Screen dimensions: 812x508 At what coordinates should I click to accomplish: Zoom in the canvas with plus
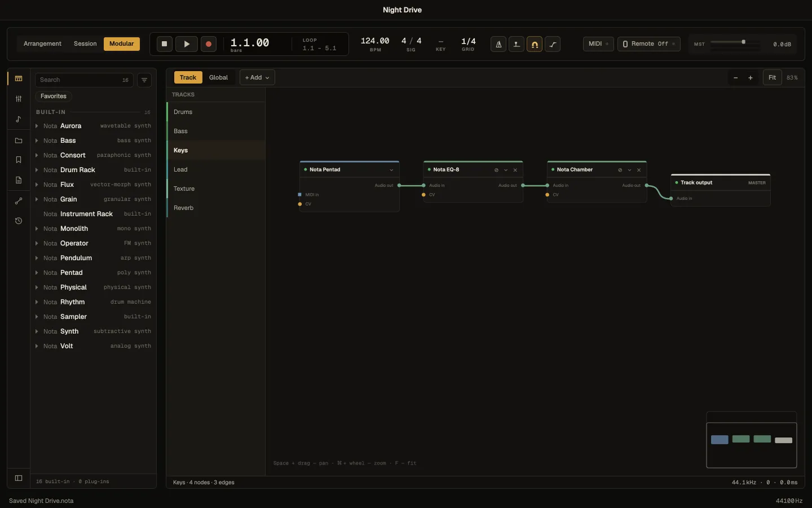(751, 78)
